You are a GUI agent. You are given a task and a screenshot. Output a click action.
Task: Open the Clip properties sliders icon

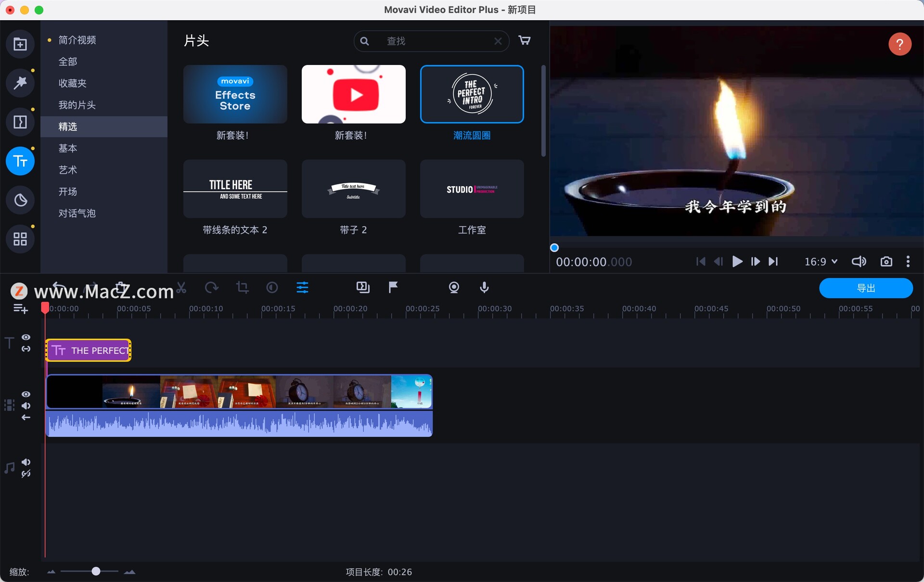pos(302,288)
